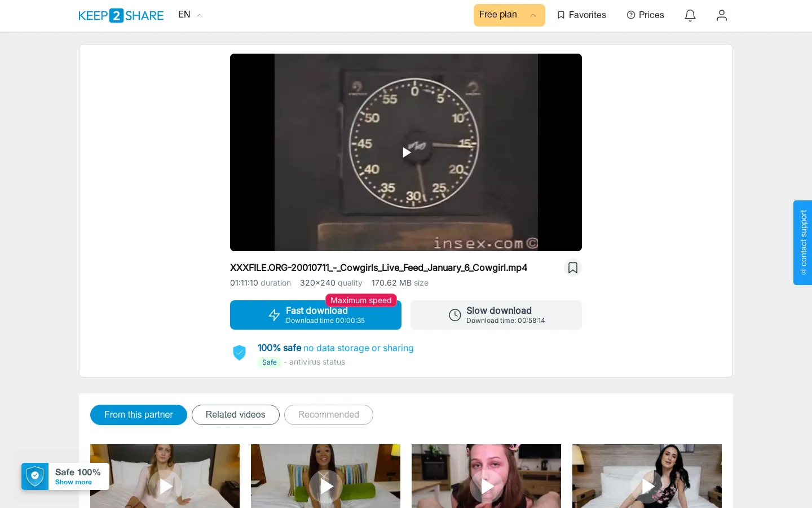Click the Safe 100% shield icon
This screenshot has width=812, height=508.
click(35, 476)
